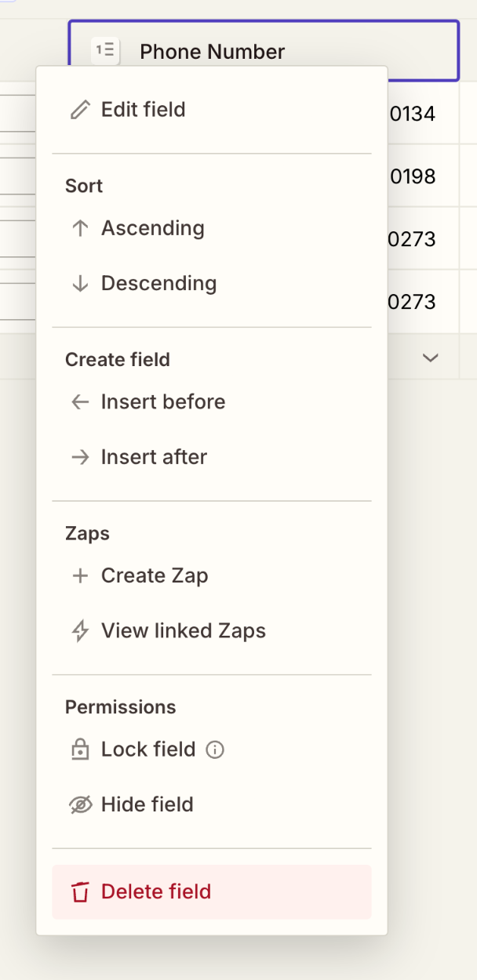Click the plus icon beside Create Zap
Viewport: 477px width, 980px height.
click(79, 575)
